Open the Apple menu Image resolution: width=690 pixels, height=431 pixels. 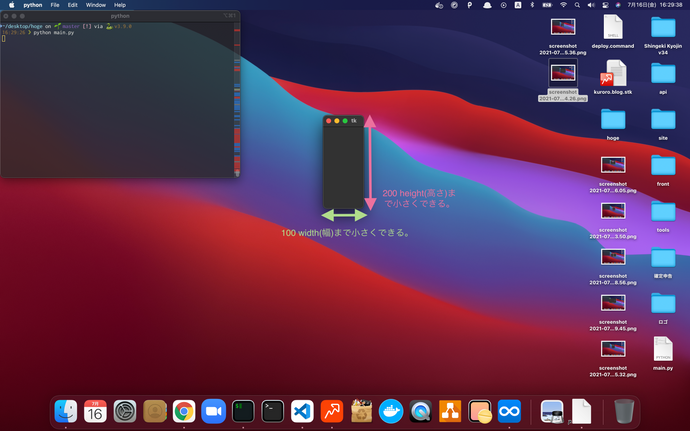[x=12, y=5]
